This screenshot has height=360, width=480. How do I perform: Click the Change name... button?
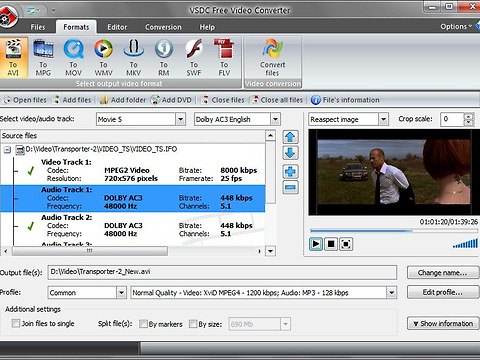point(442,273)
